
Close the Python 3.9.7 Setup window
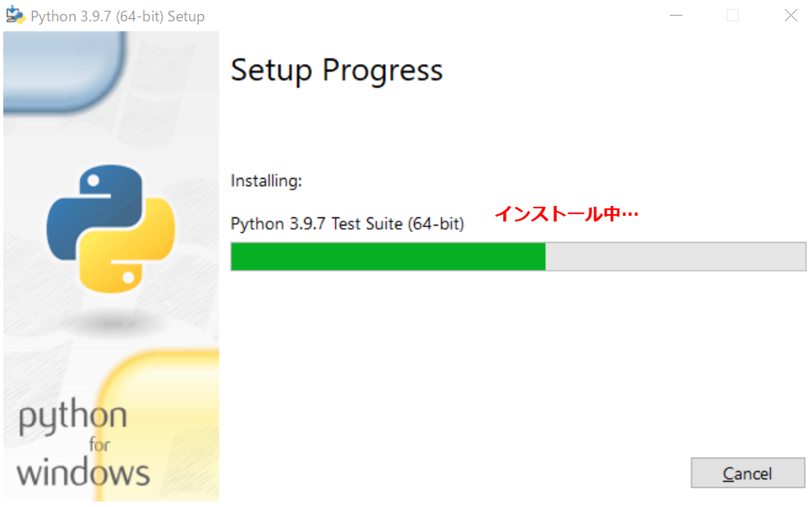click(x=791, y=16)
